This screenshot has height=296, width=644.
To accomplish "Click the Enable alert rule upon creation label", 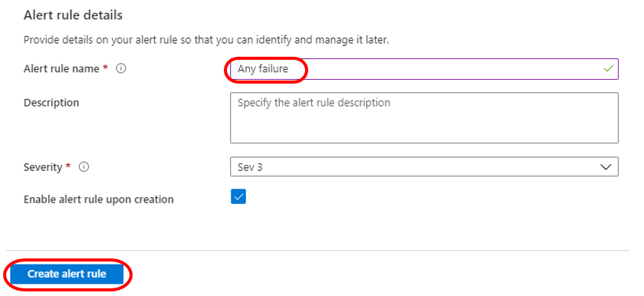I will pos(99,199).
